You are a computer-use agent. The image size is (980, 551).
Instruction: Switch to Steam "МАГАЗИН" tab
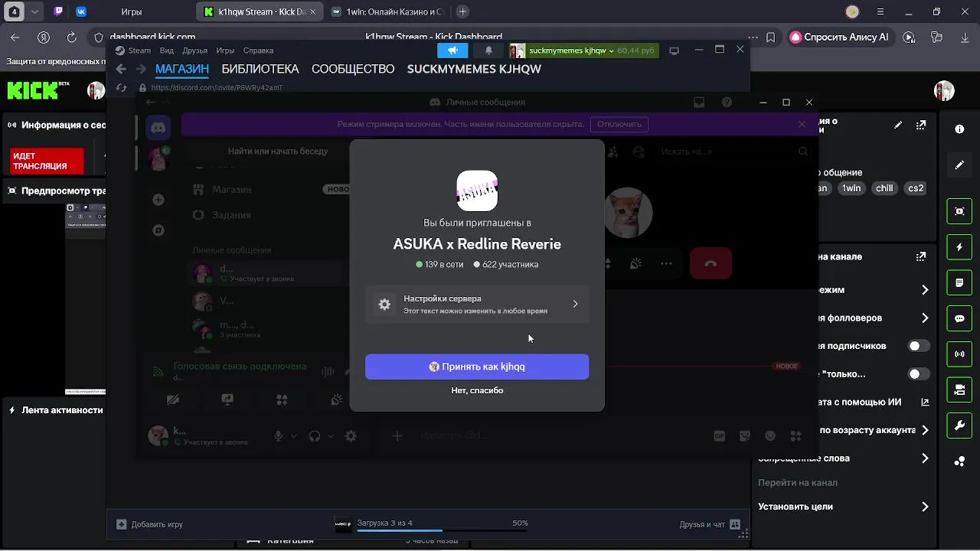[182, 69]
